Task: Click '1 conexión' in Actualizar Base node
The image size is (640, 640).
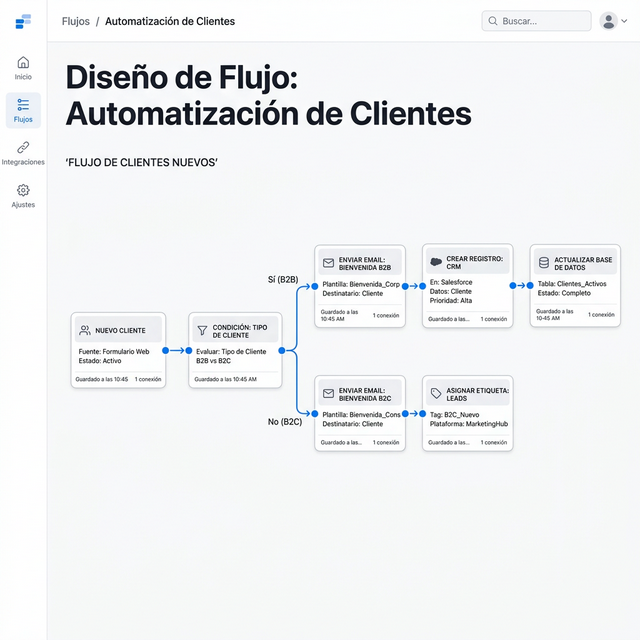Action: 601,315
